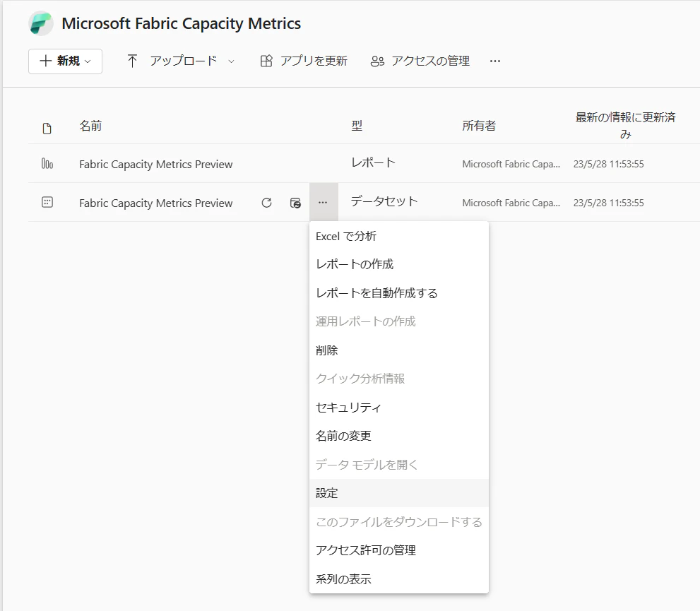Click the report type bar-chart icon

(x=47, y=164)
